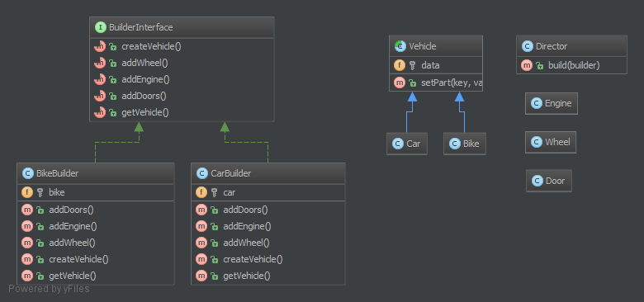Select addEngine() in CarBuilder

[247, 226]
